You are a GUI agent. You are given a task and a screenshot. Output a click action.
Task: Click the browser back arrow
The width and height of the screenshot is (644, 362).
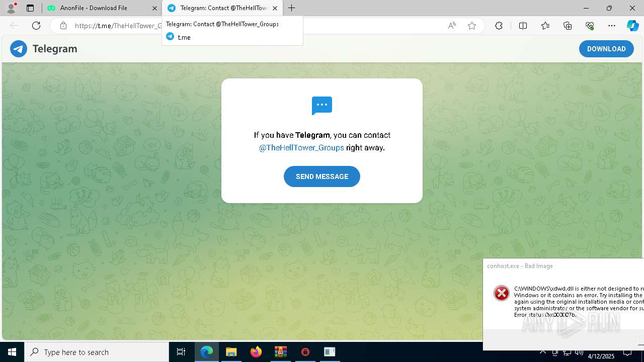tap(14, 26)
